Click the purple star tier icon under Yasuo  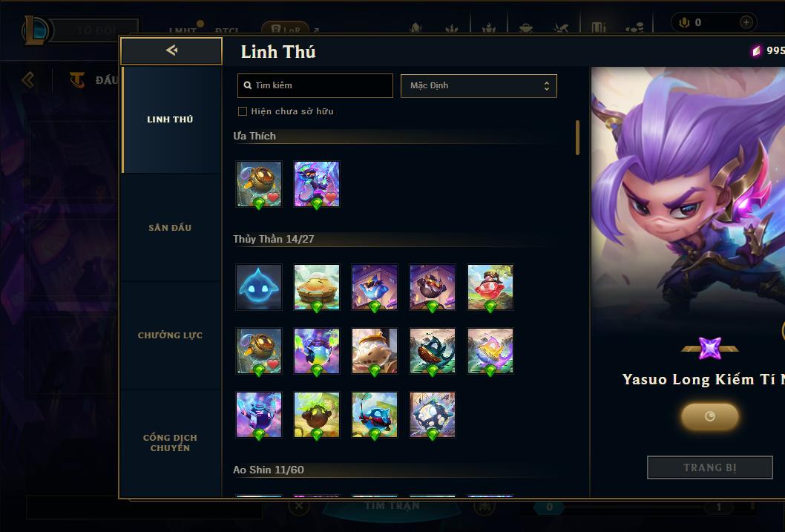point(710,348)
